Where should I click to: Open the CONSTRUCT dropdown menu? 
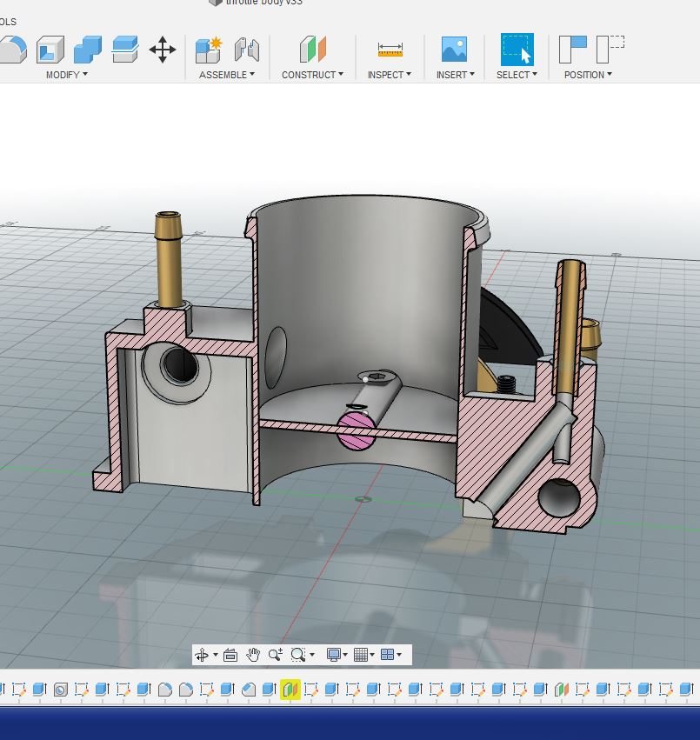pyautogui.click(x=312, y=75)
